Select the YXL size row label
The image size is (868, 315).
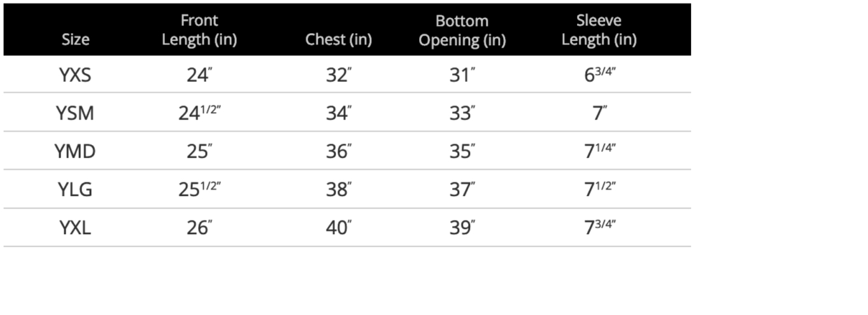pos(75,228)
